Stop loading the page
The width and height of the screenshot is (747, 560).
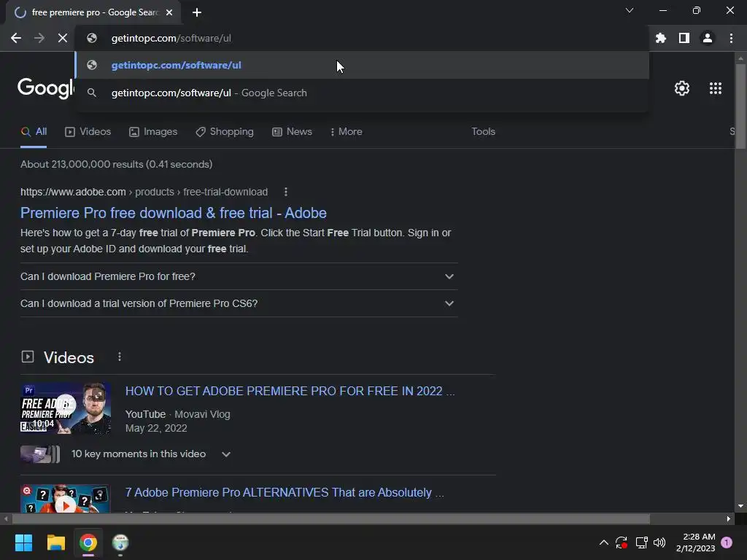point(63,38)
